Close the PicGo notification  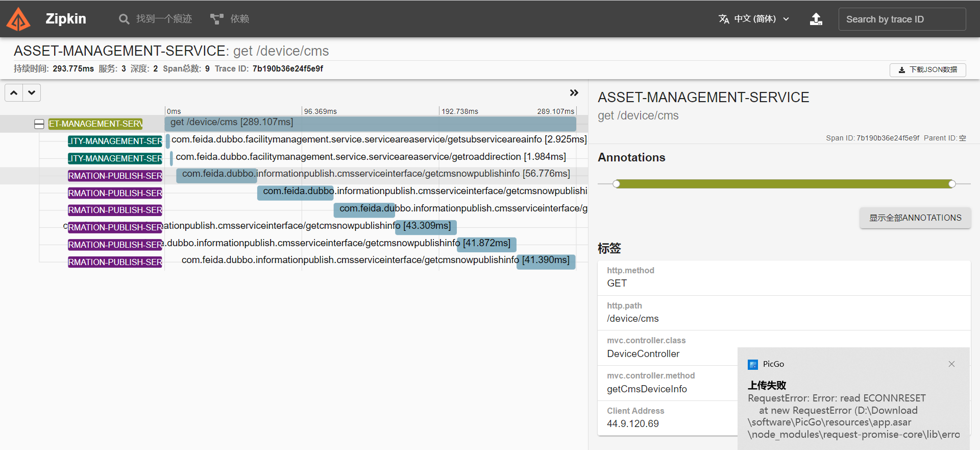point(951,364)
